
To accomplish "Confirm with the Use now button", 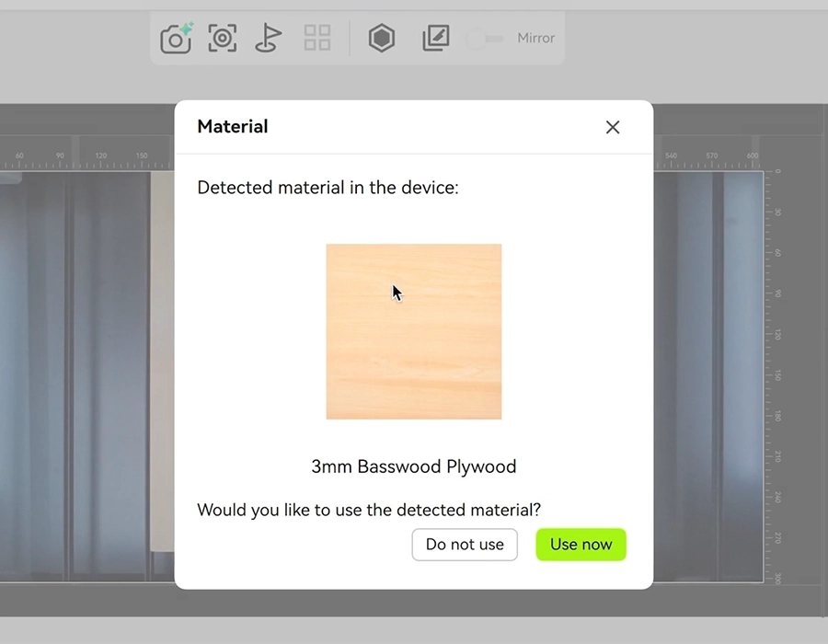I will [x=581, y=545].
